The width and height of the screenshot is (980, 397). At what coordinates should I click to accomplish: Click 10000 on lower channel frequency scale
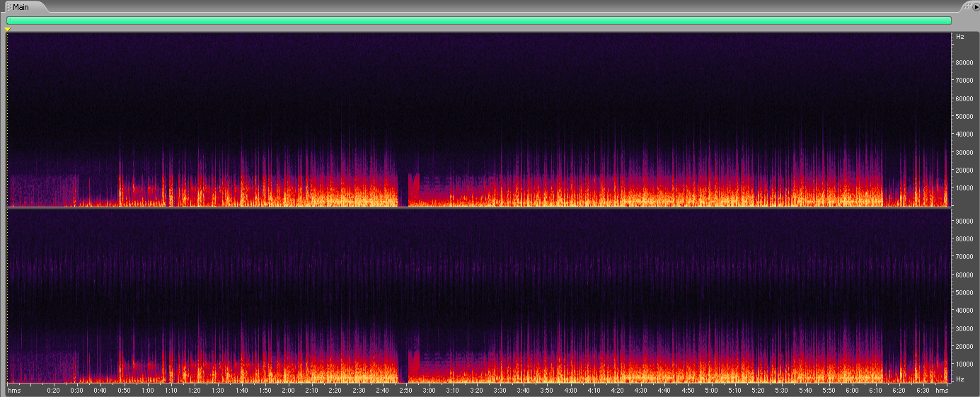click(x=965, y=364)
